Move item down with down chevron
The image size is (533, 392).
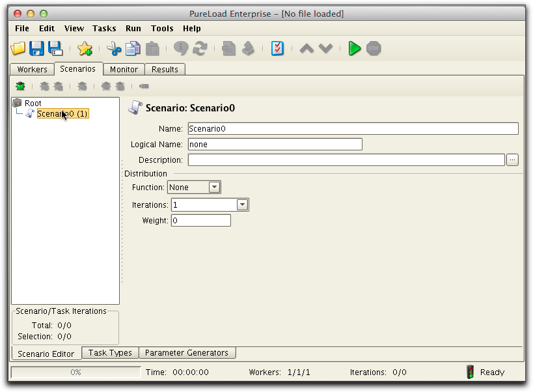coord(325,48)
